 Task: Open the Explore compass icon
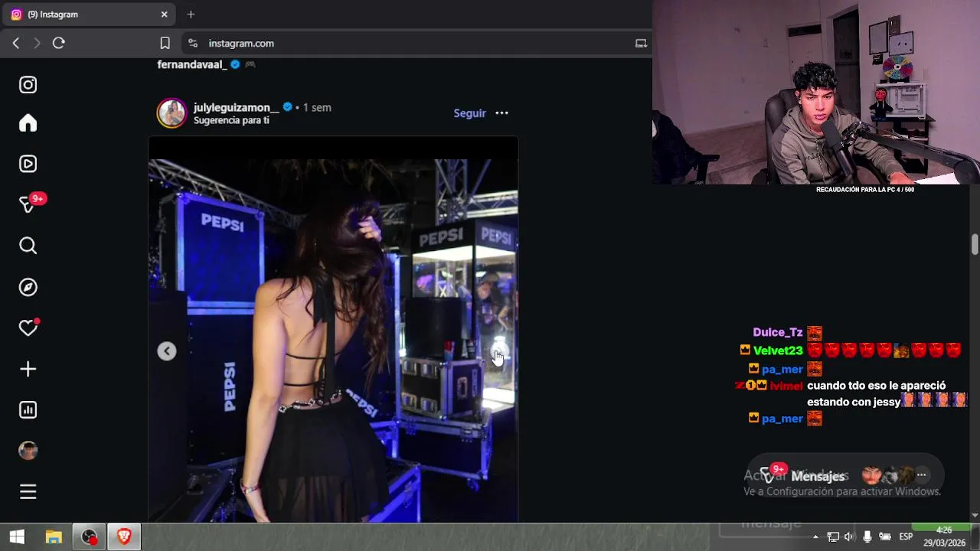[x=28, y=287]
